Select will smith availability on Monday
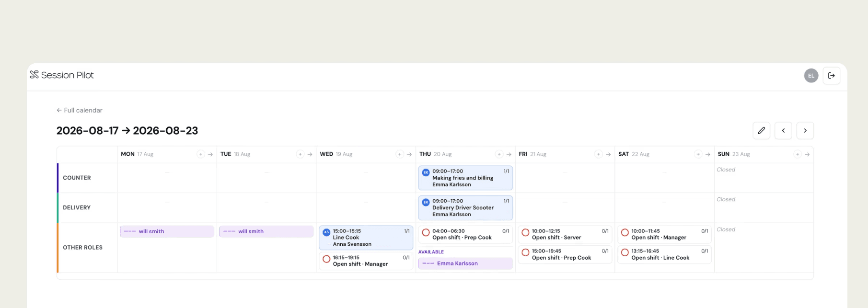The width and height of the screenshot is (868, 308). 167,231
